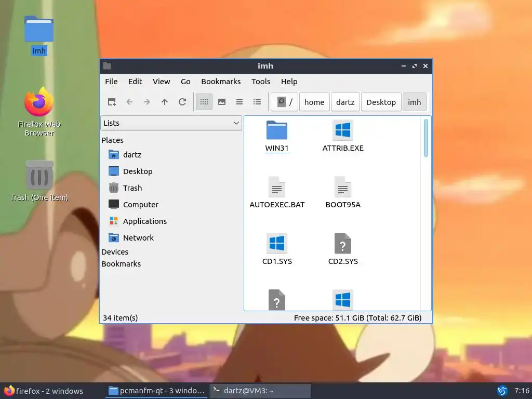
Task: Open the Tools menu
Action: (x=261, y=82)
